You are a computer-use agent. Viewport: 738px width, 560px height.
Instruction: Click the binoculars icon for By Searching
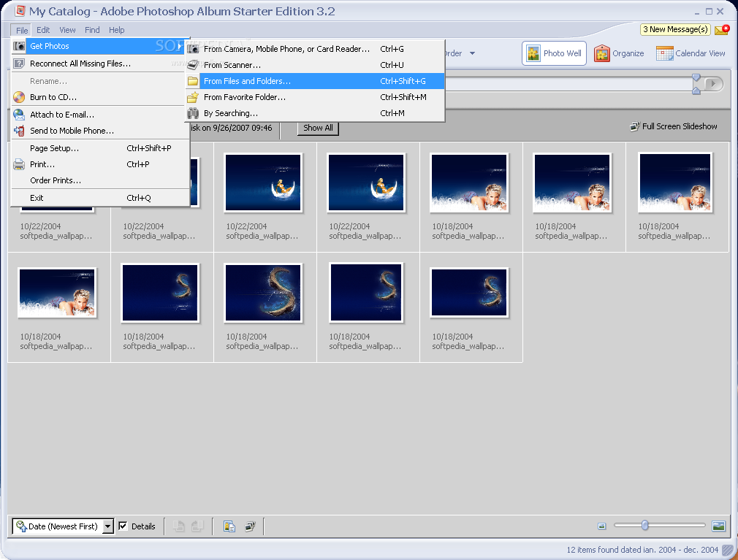193,113
